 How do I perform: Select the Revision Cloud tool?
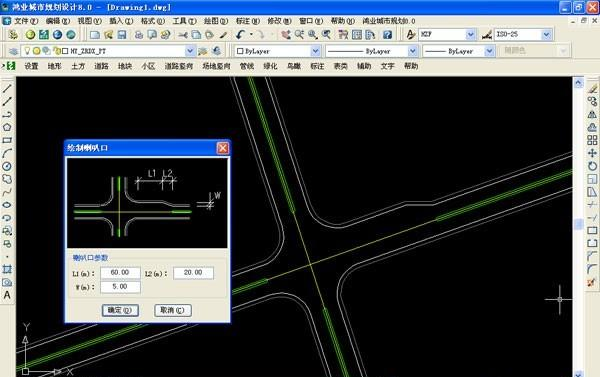(x=7, y=179)
